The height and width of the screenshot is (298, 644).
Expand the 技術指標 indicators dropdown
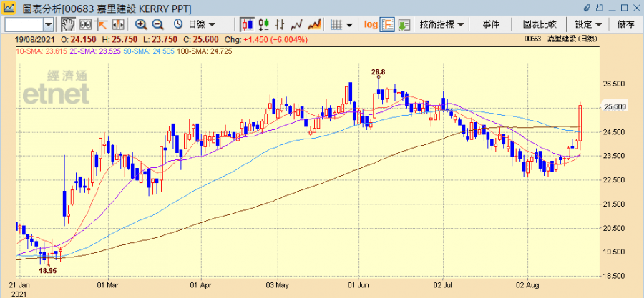(441, 24)
